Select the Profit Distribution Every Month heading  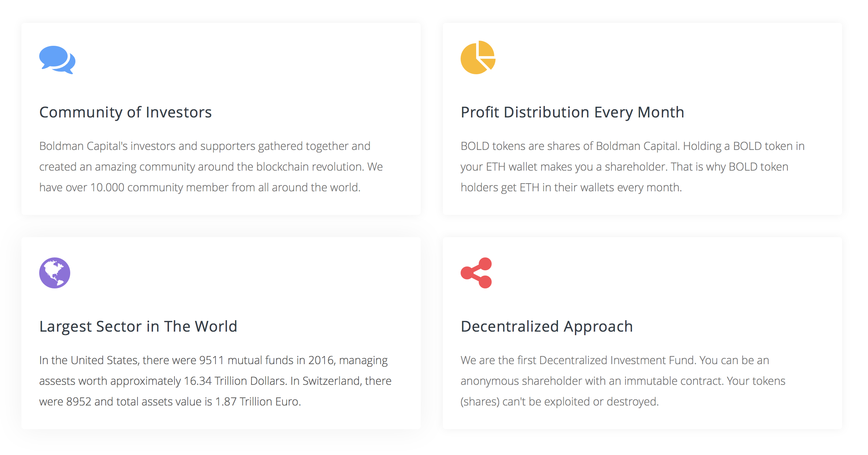click(572, 112)
